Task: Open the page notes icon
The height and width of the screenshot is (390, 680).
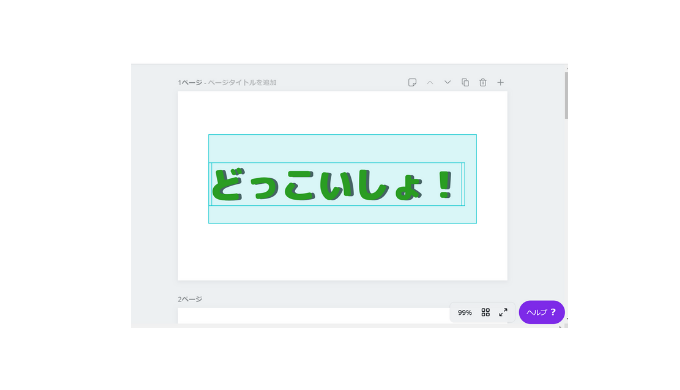Action: click(412, 82)
